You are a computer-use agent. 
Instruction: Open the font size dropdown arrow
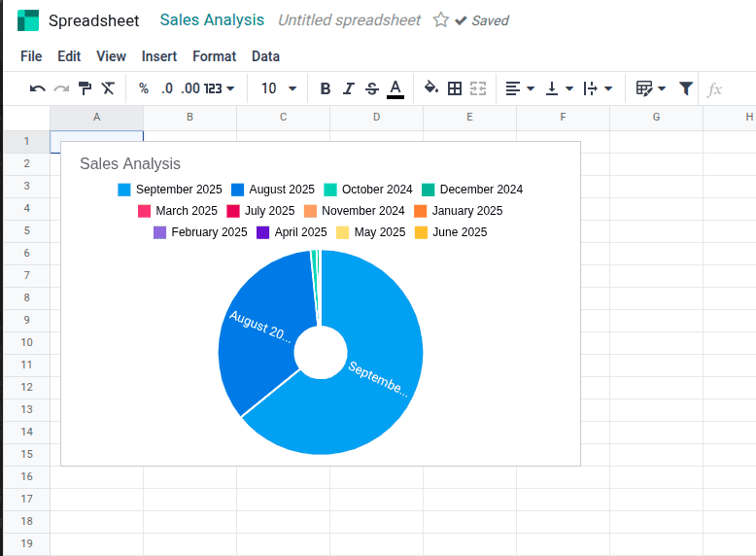(x=292, y=88)
